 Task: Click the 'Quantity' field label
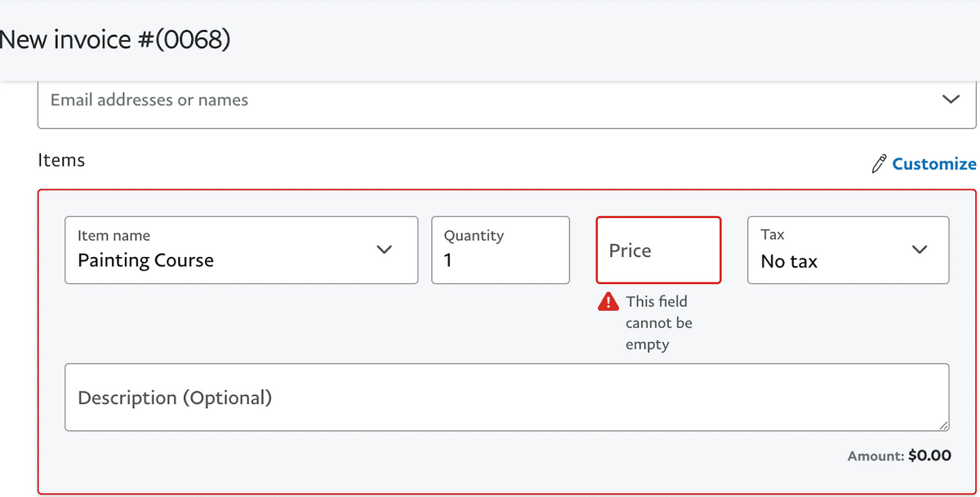(x=474, y=236)
